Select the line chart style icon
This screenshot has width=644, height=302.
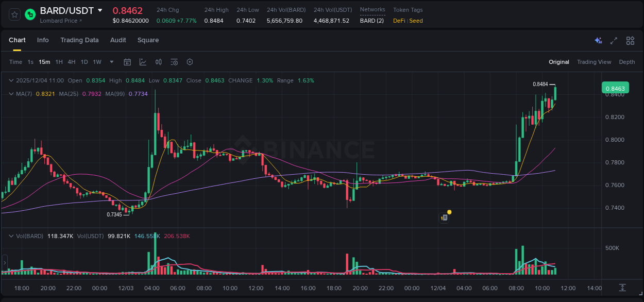(x=143, y=62)
